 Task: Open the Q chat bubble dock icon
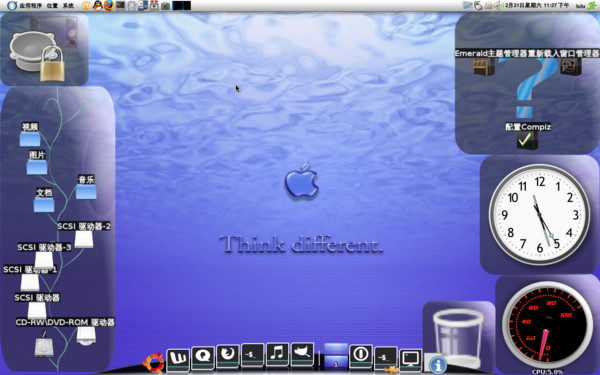click(203, 358)
